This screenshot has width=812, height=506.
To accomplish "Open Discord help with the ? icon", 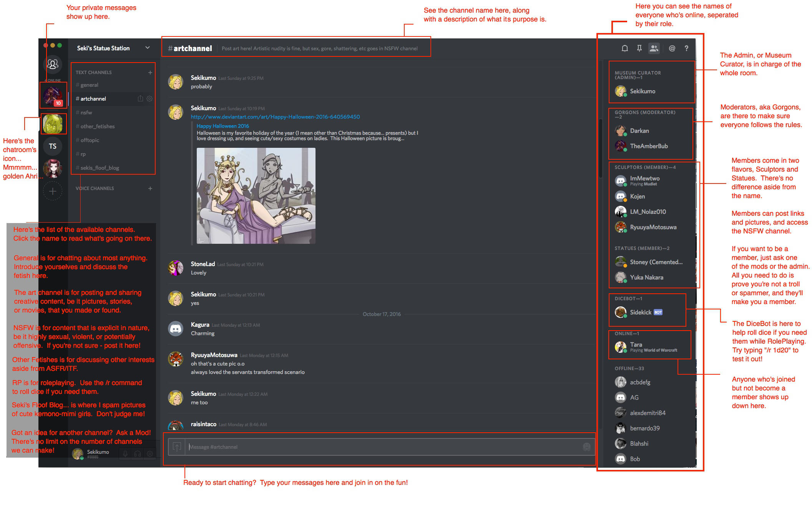I will point(686,48).
